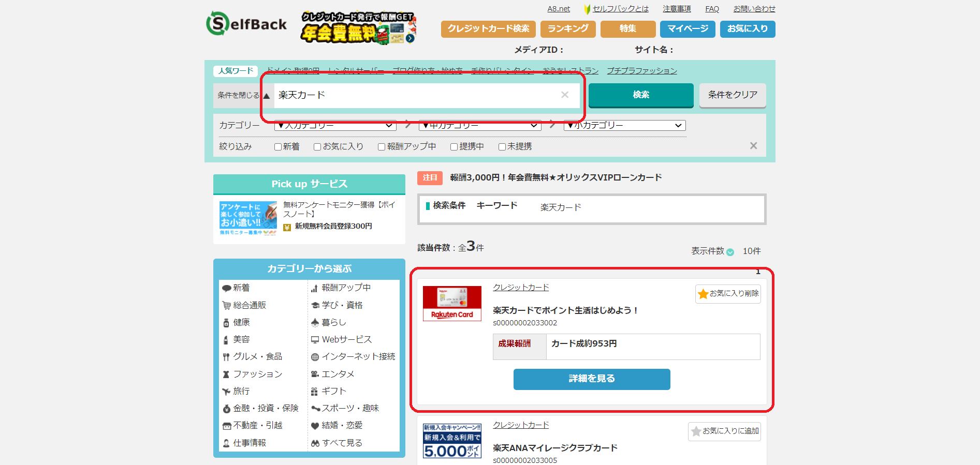The width and height of the screenshot is (980, 465).
Task: Click the 金融・投資・保険 money bag icon
Action: [x=226, y=409]
